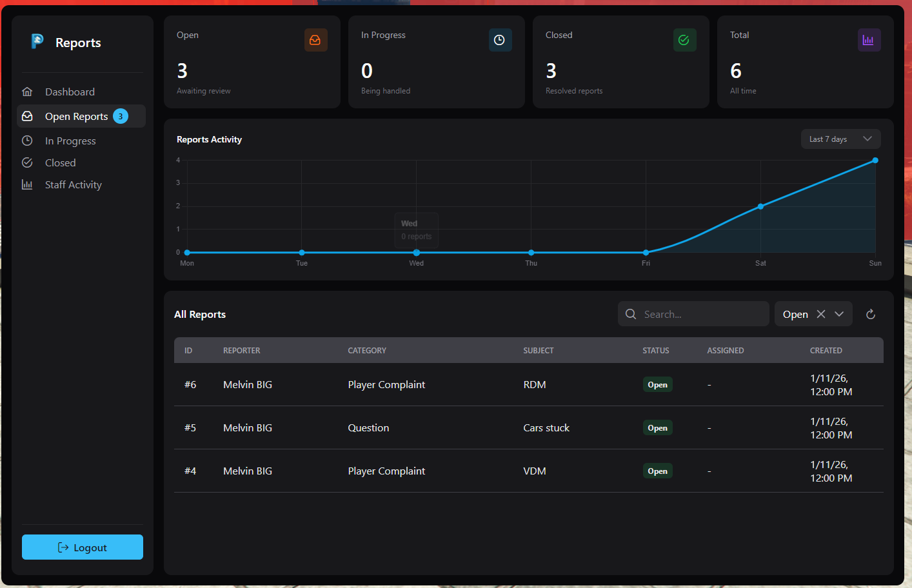This screenshot has height=588, width=912.
Task: Click the Reports logo icon
Action: pos(37,42)
